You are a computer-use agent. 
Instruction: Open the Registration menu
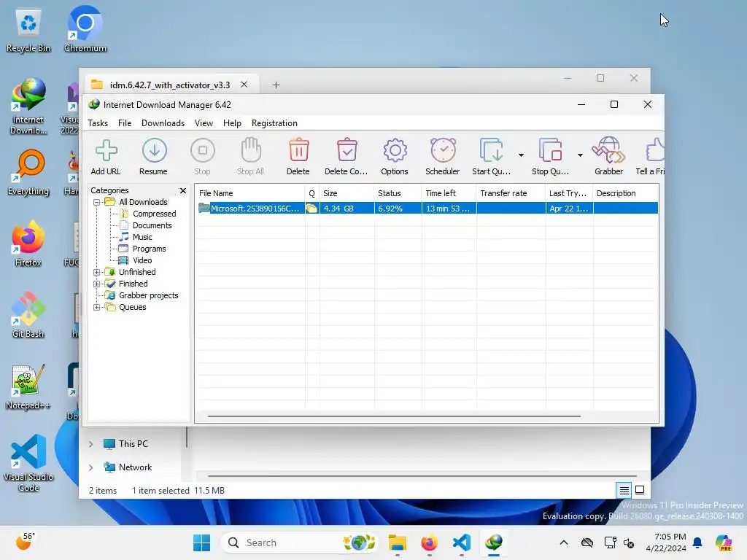point(274,123)
